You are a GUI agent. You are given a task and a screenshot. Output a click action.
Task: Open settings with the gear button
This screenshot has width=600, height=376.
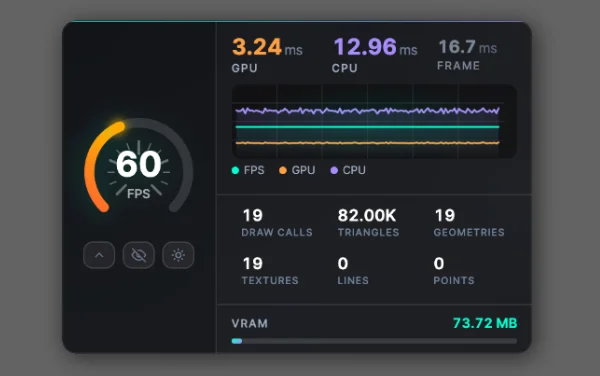pyautogui.click(x=178, y=255)
